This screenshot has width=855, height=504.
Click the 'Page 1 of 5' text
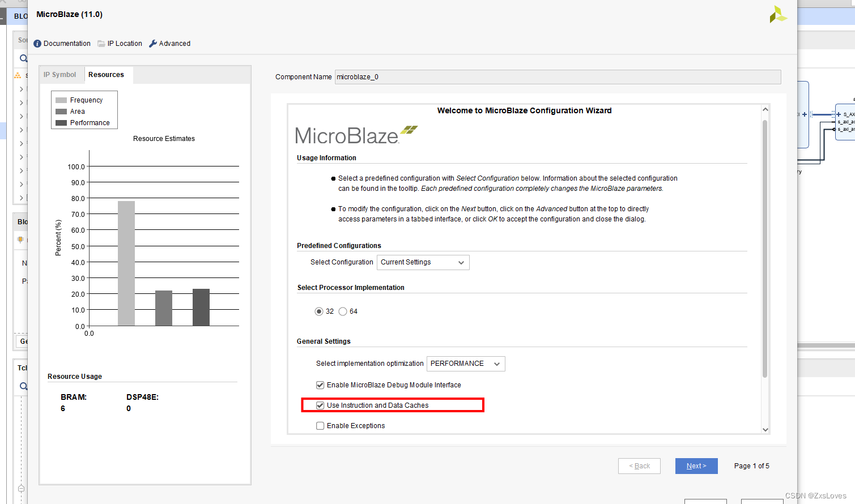tap(752, 466)
